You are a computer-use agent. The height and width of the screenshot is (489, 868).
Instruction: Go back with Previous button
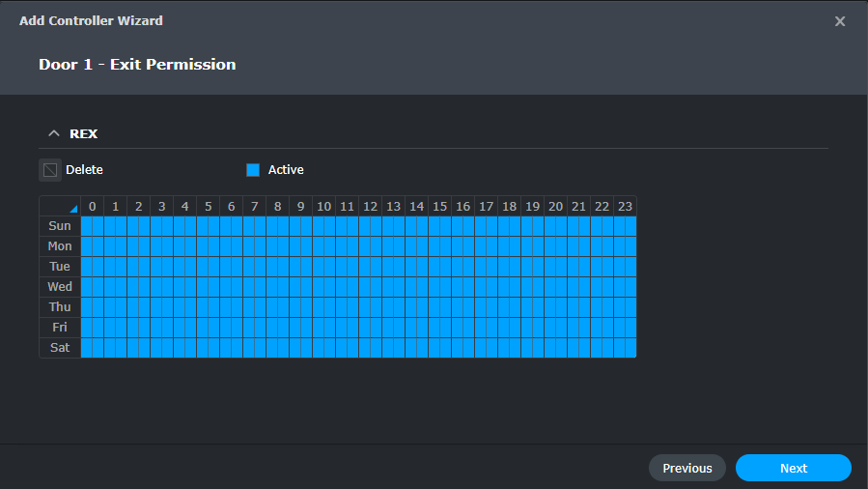(x=686, y=468)
